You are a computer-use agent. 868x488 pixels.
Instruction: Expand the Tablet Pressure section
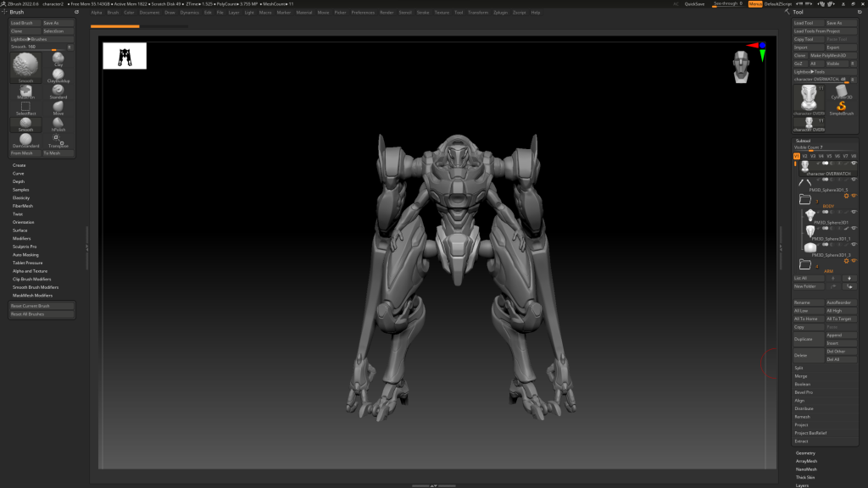28,263
